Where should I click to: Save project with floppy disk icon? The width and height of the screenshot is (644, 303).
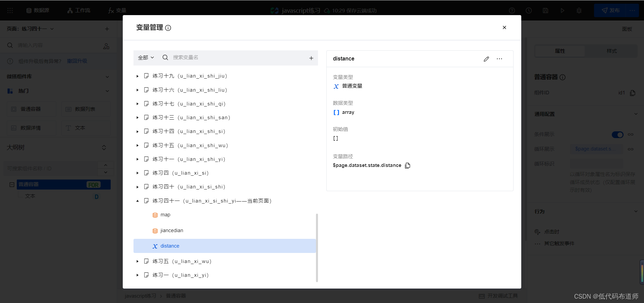point(545,10)
